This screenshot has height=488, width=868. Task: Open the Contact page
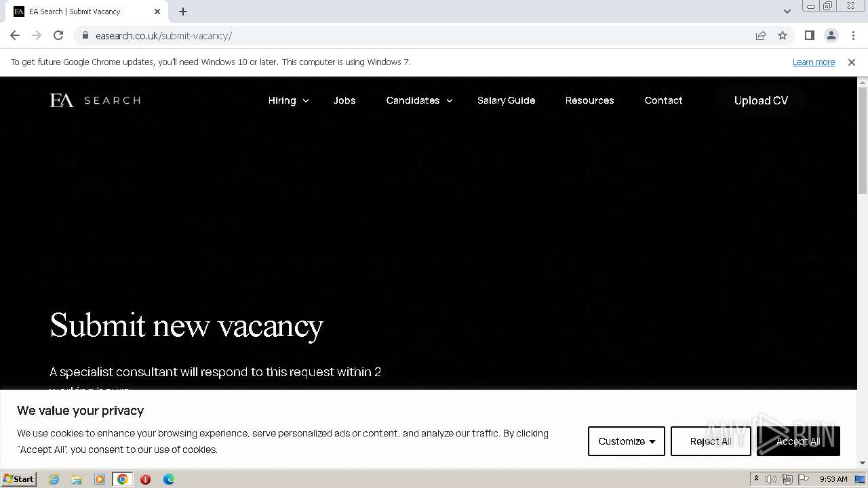point(663,100)
